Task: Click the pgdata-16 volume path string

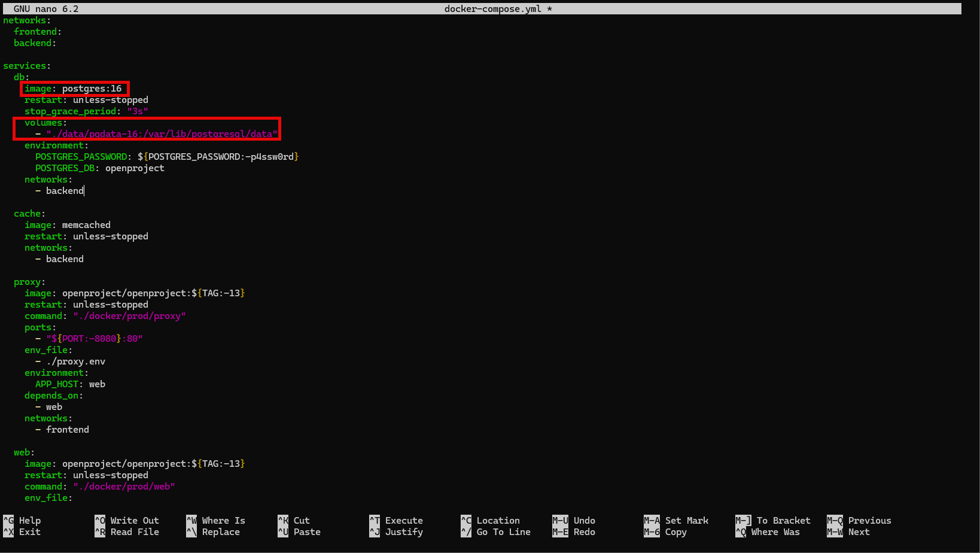Action: click(x=162, y=134)
